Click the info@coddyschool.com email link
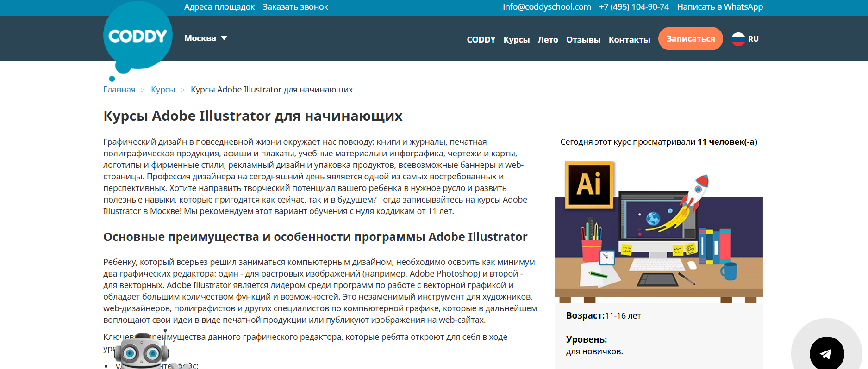This screenshot has width=868, height=369. tap(547, 7)
